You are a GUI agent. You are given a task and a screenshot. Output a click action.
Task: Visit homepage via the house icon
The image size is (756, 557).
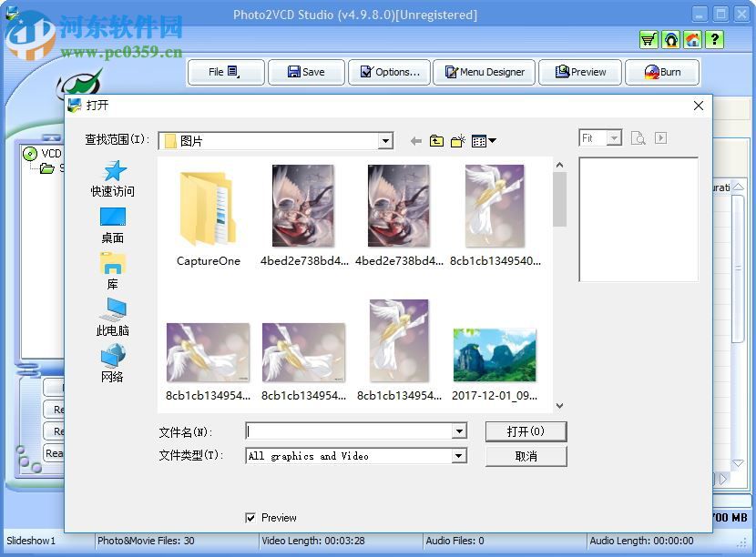click(x=692, y=39)
